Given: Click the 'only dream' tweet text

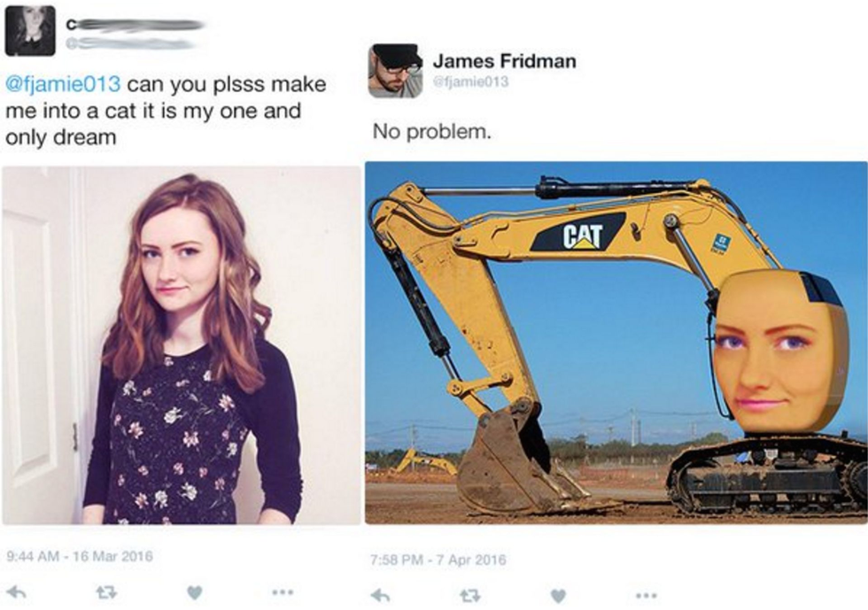Looking at the screenshot, I should 61,138.
